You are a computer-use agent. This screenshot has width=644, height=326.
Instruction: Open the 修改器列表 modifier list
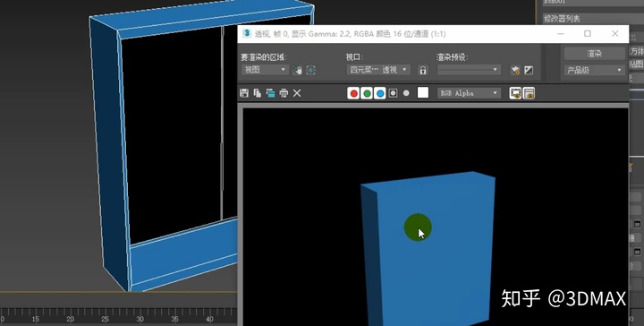(x=594, y=19)
